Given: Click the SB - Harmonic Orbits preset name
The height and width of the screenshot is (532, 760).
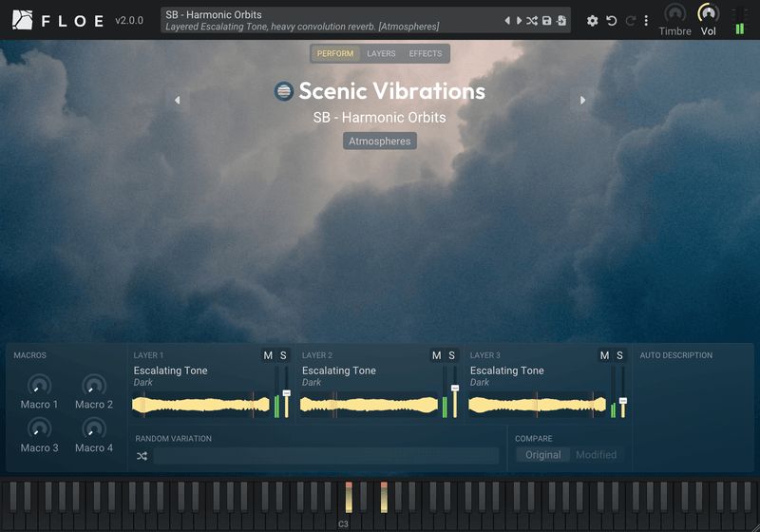Looking at the screenshot, I should point(379,117).
